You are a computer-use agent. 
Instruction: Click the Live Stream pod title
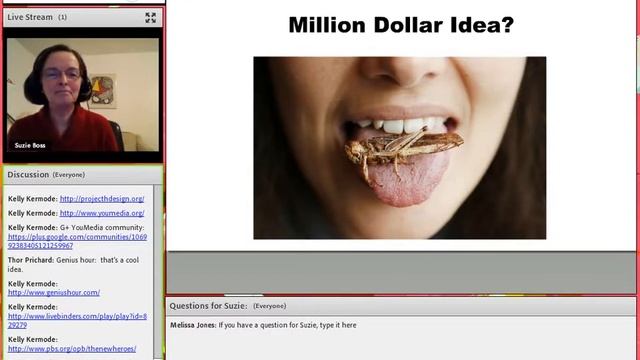coord(30,17)
